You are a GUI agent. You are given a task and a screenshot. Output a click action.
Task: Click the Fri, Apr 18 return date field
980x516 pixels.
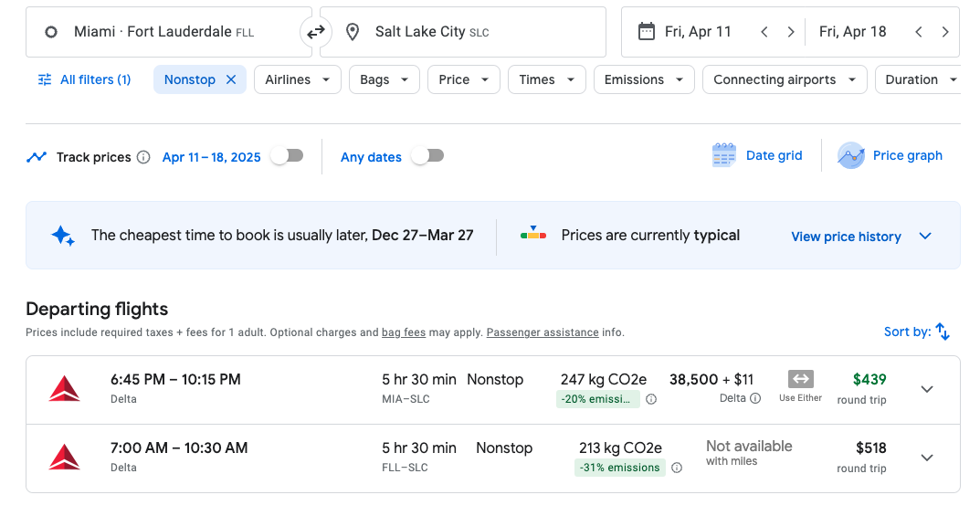click(852, 32)
